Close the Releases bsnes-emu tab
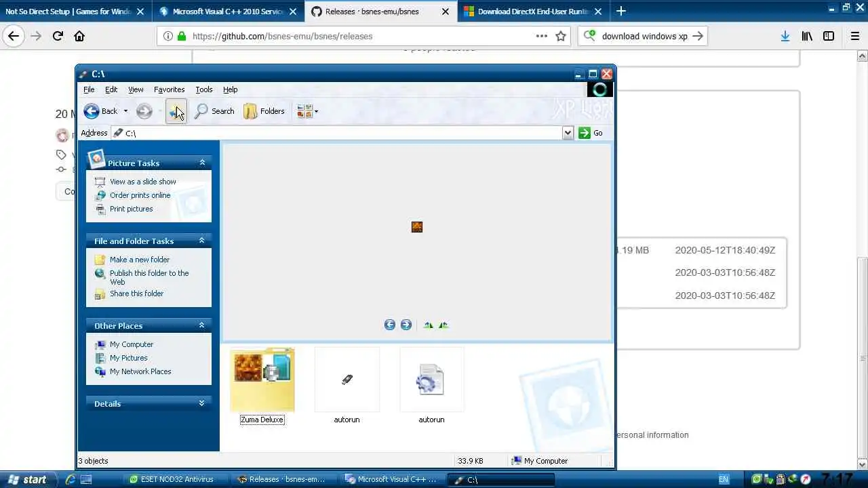 coord(446,12)
